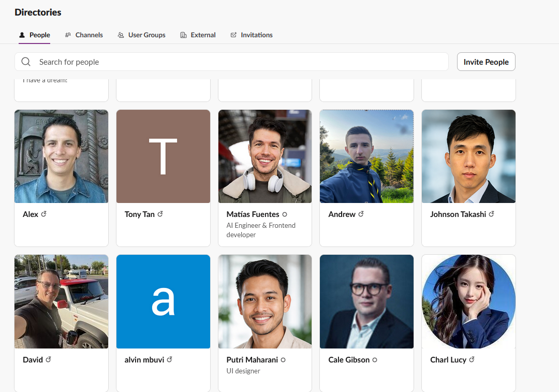Click the presence circle next to Matías Fuentes
Viewport: 559px width, 392px height.
click(x=285, y=214)
